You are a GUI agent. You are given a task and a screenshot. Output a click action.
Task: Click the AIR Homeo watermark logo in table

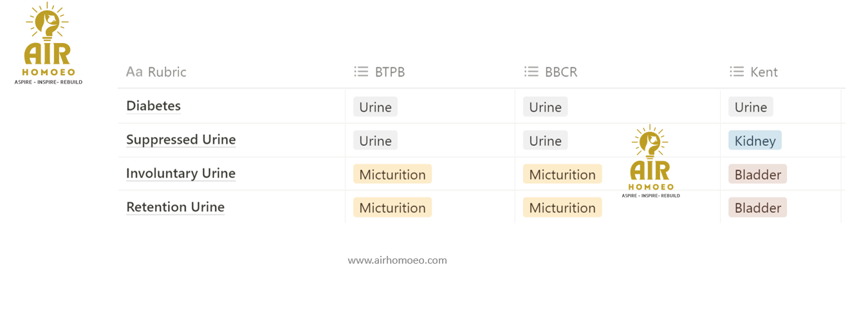(x=650, y=161)
